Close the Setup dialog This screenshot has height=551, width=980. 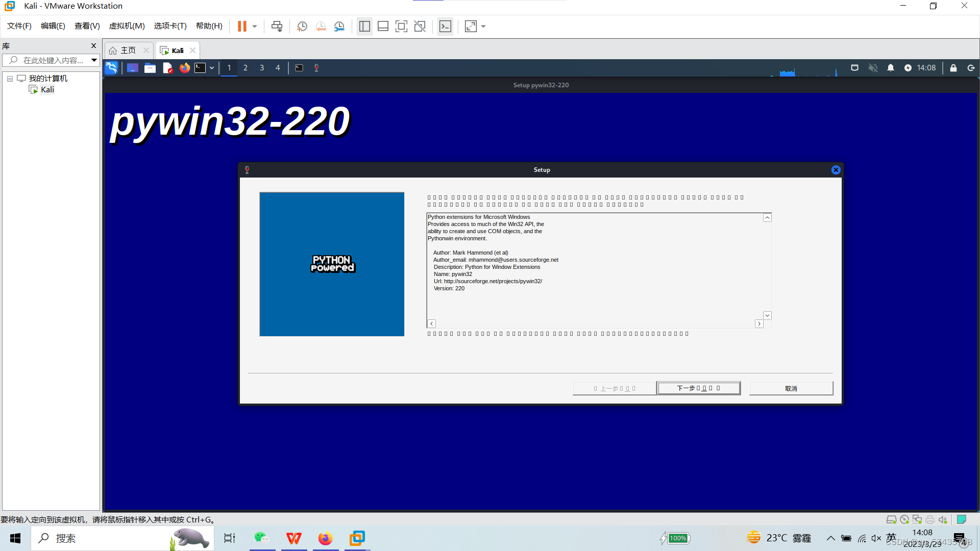(836, 170)
